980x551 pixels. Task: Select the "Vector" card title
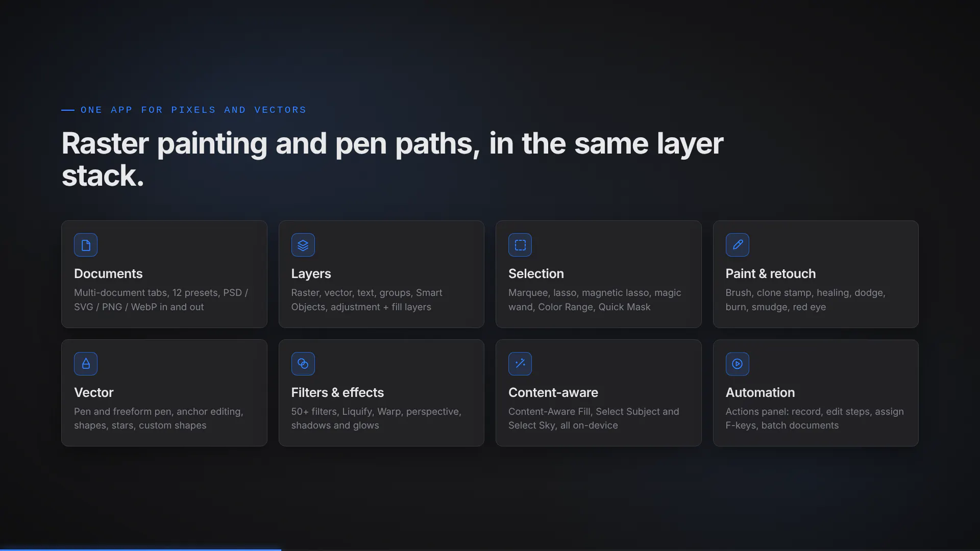click(x=94, y=393)
